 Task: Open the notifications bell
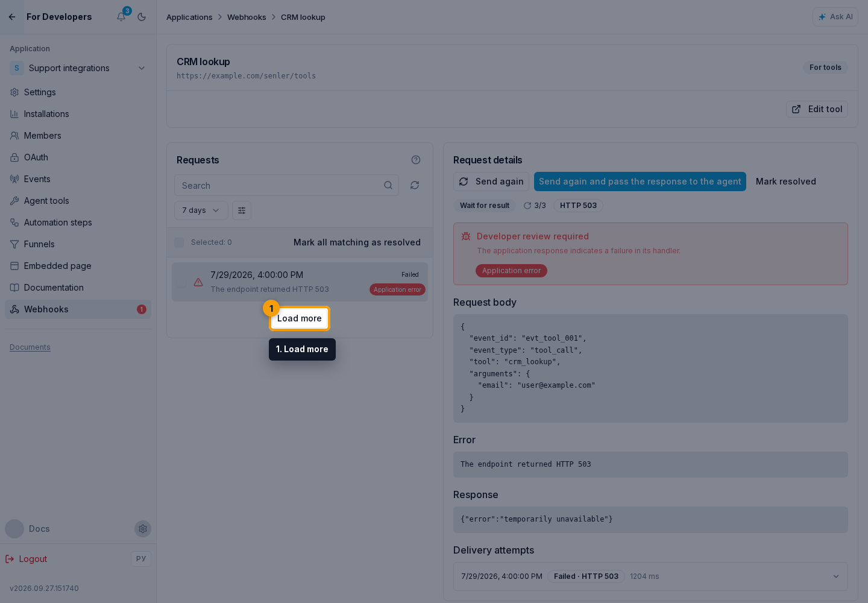pyautogui.click(x=121, y=17)
